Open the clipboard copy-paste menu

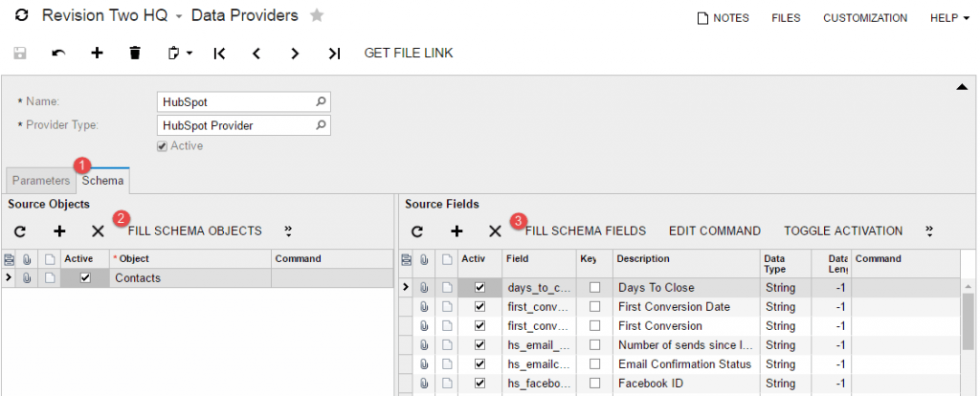pos(180,54)
